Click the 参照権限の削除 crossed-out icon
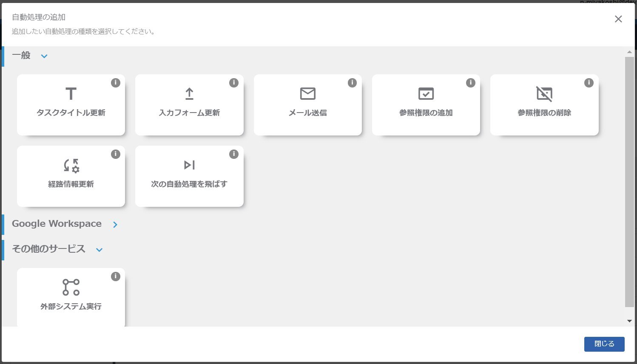This screenshot has height=364, width=637. (x=544, y=93)
